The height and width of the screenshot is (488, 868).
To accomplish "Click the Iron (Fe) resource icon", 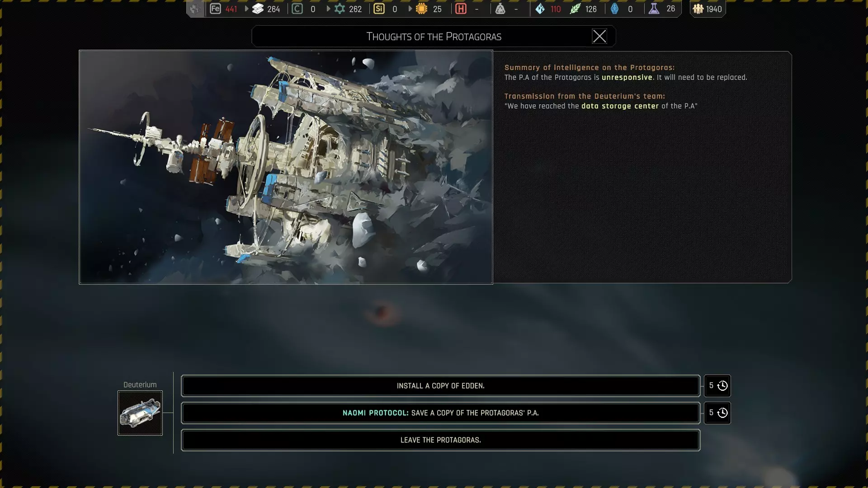I will (x=215, y=9).
